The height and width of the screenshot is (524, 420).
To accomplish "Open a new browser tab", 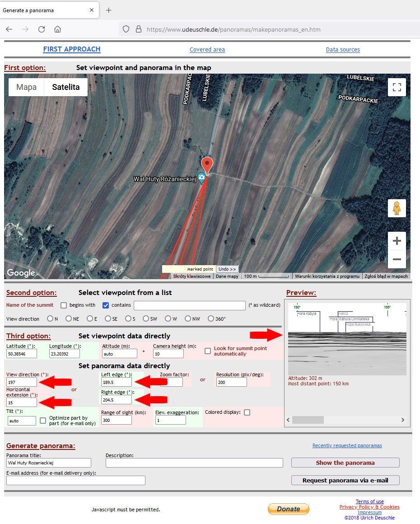I will click(x=108, y=10).
